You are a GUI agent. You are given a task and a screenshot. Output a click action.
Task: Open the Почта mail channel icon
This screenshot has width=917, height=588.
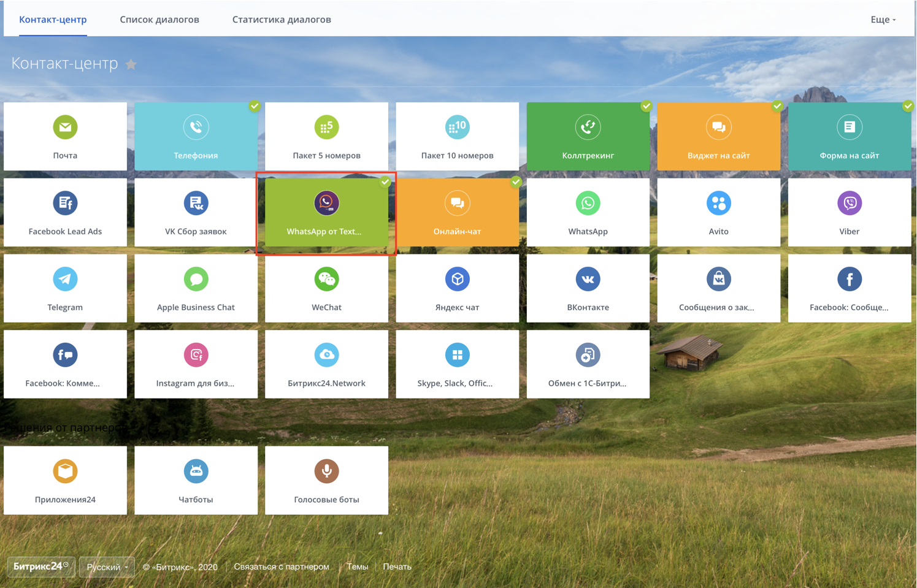[65, 127]
